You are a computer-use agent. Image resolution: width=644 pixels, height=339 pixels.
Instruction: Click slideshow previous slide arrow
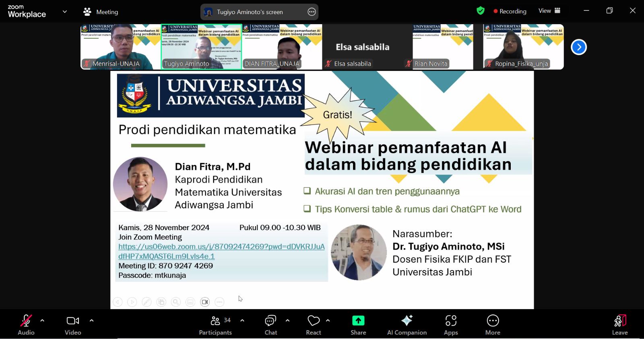pos(118,302)
